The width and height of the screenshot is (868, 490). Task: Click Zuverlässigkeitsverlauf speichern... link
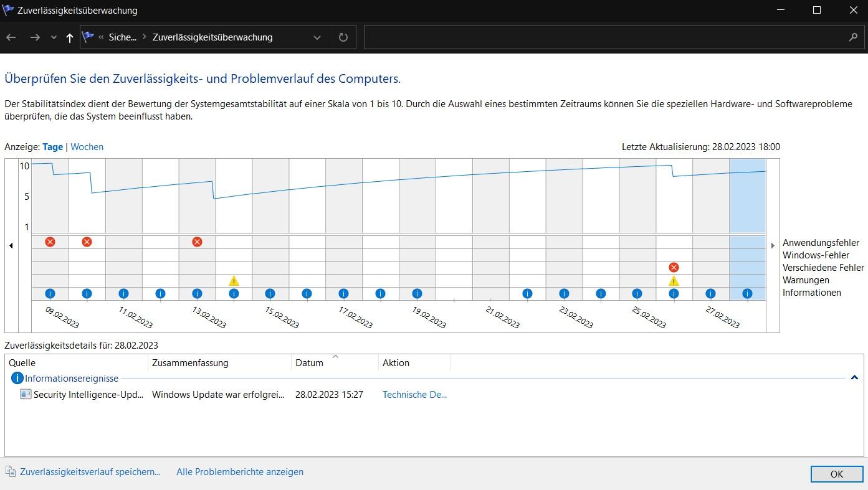click(x=90, y=472)
